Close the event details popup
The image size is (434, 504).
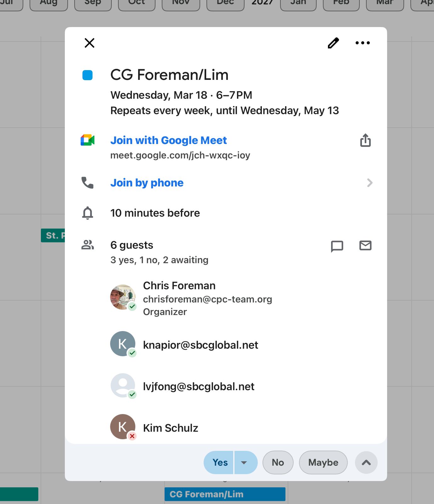pyautogui.click(x=89, y=43)
